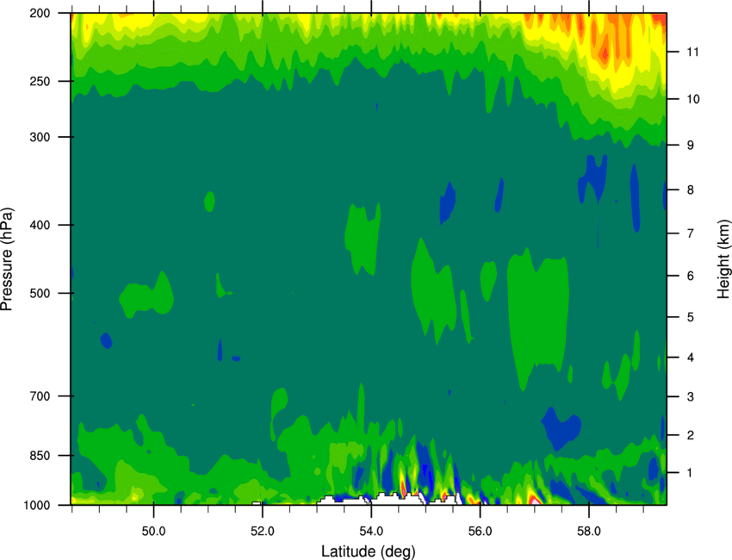Click the 50.0 latitude tick label

[153, 532]
